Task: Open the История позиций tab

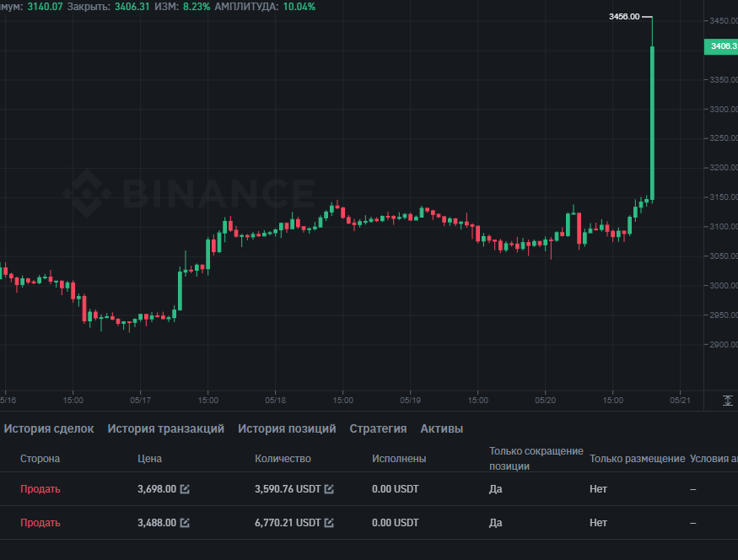Action: point(287,428)
